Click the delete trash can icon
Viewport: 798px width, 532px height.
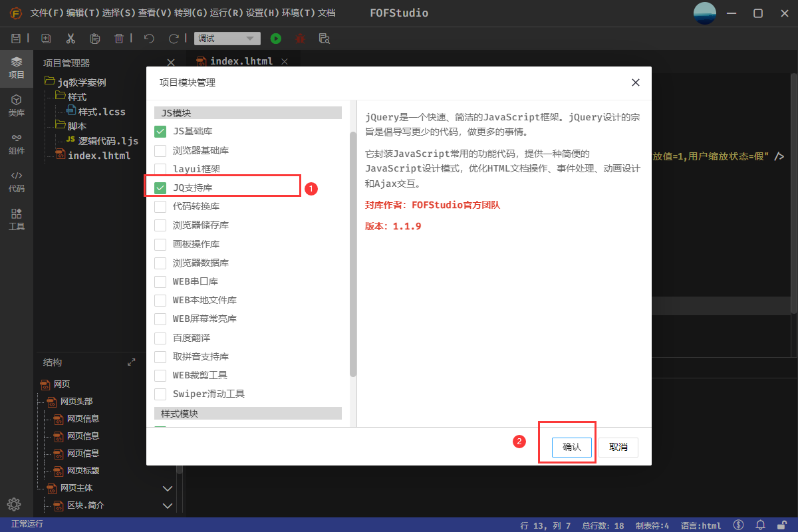click(x=119, y=39)
